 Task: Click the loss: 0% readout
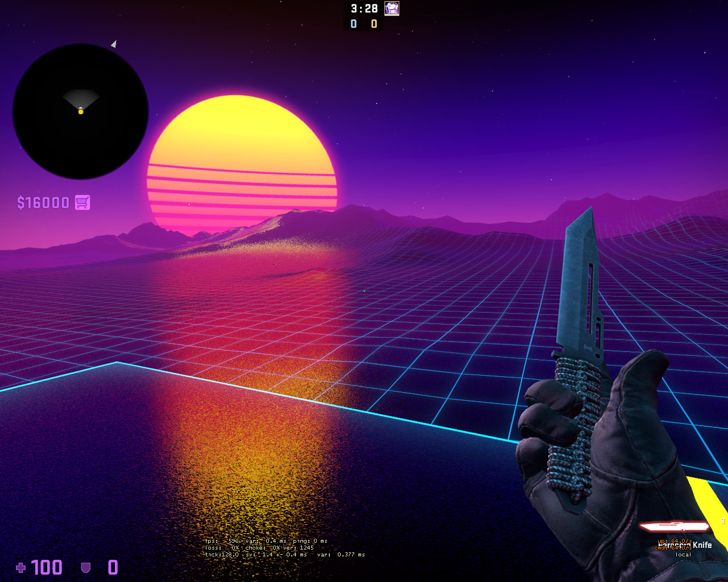coord(222,548)
